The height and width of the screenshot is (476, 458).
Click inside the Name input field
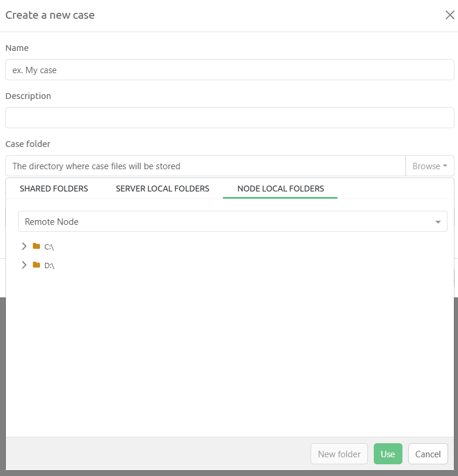pos(229,70)
